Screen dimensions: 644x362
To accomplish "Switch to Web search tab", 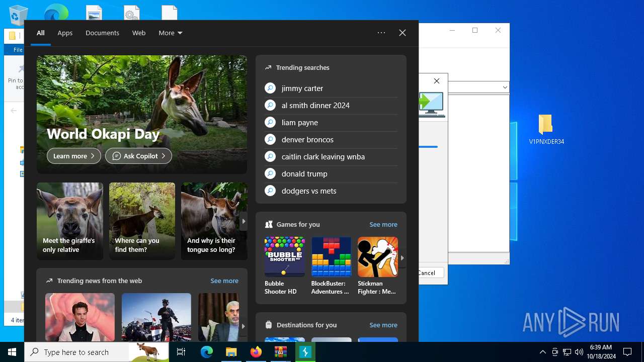I will coord(139,33).
